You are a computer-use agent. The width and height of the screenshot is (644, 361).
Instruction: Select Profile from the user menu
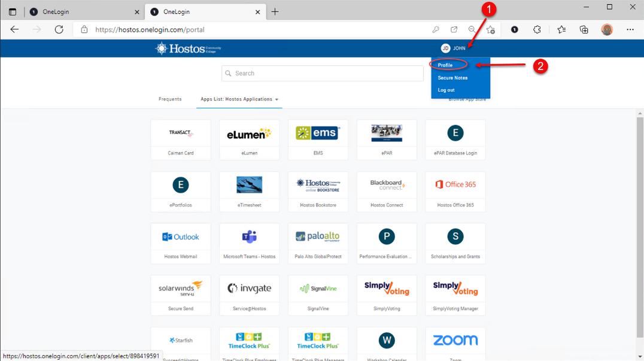pyautogui.click(x=445, y=65)
